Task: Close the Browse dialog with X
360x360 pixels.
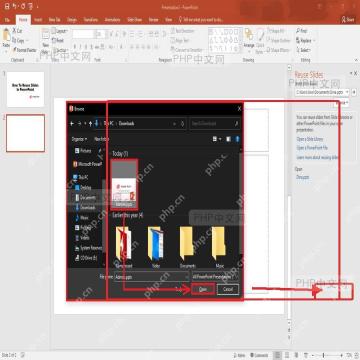Action: click(239, 109)
